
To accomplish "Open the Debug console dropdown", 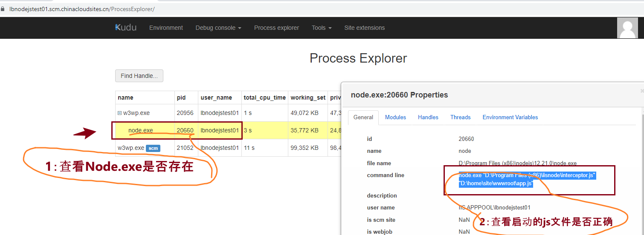I will pyautogui.click(x=218, y=28).
